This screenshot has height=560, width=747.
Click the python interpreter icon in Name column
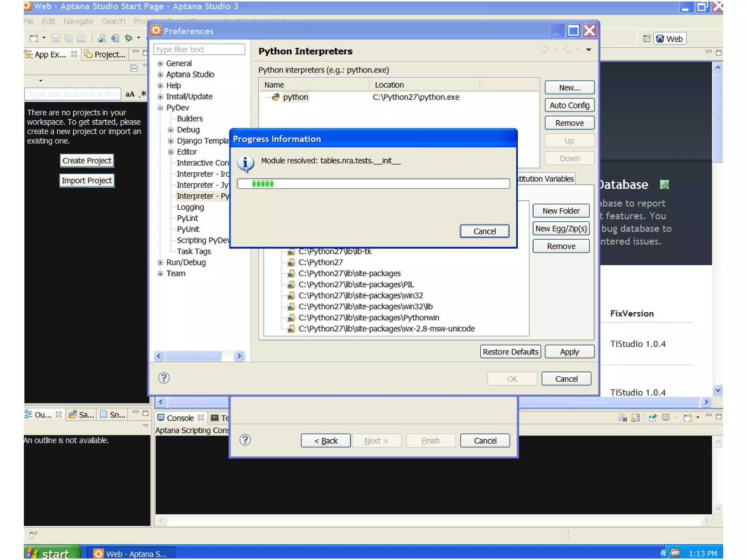276,97
